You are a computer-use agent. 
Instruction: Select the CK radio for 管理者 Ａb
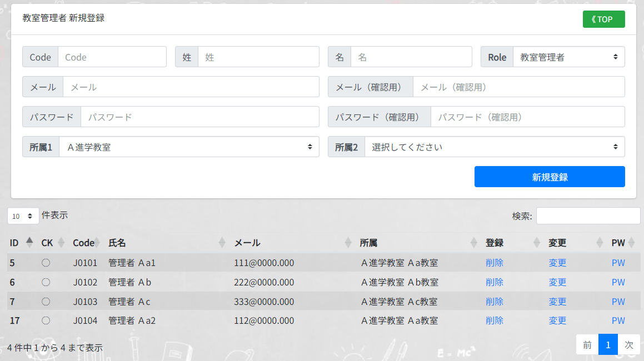(x=46, y=282)
